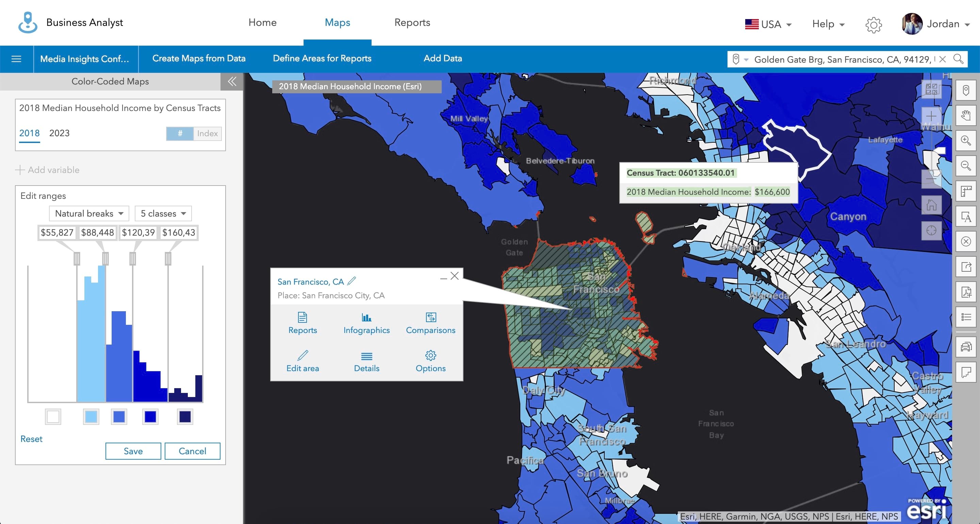This screenshot has width=980, height=524.
Task: Open the Natural breaks classification dropdown
Action: tap(89, 213)
